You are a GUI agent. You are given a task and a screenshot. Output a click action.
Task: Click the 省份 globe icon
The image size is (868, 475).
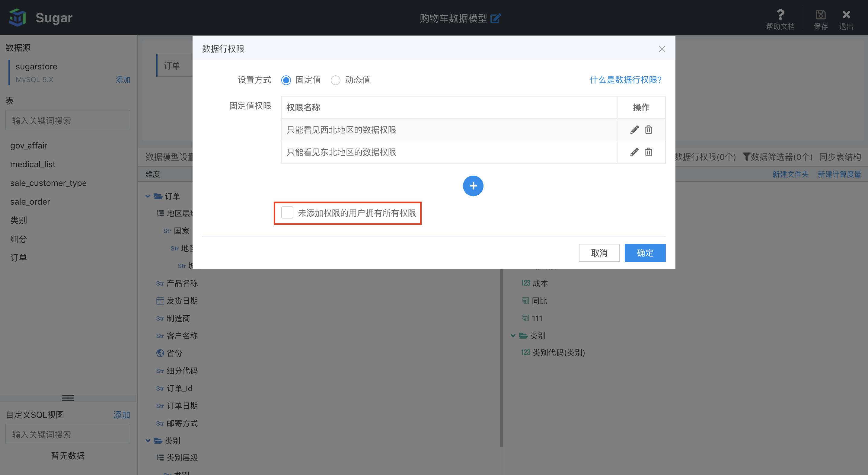160,353
